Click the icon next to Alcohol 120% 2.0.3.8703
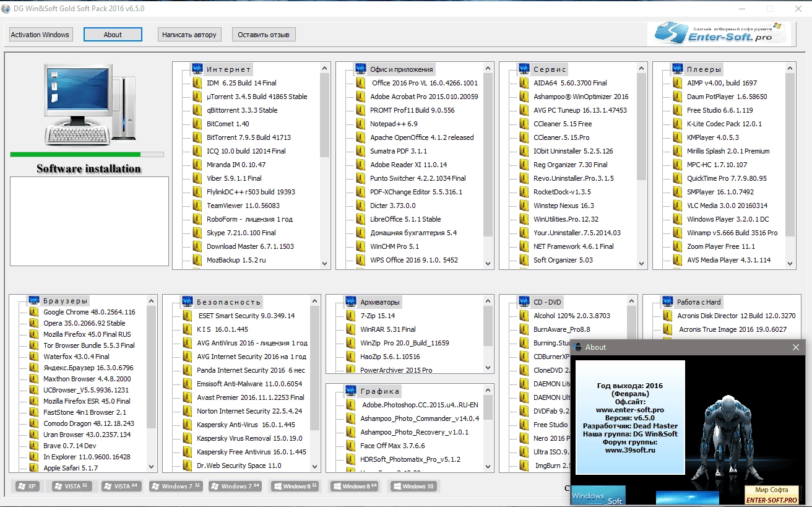 click(524, 316)
